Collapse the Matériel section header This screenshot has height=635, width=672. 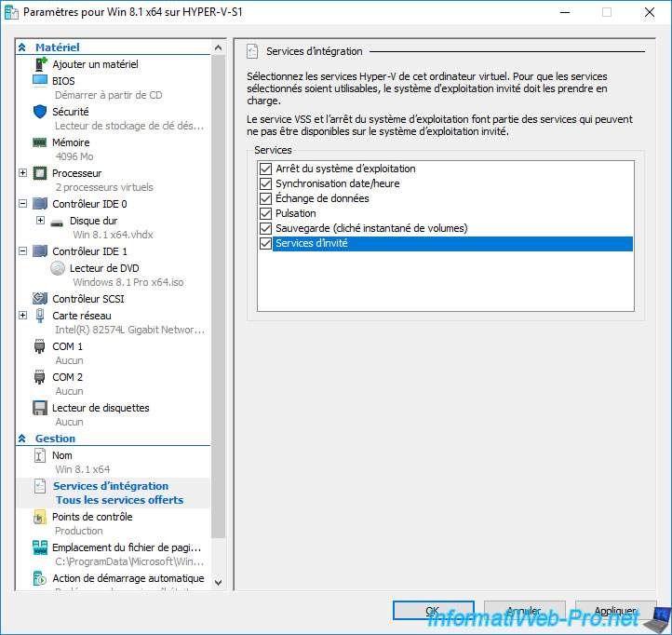pos(23,47)
